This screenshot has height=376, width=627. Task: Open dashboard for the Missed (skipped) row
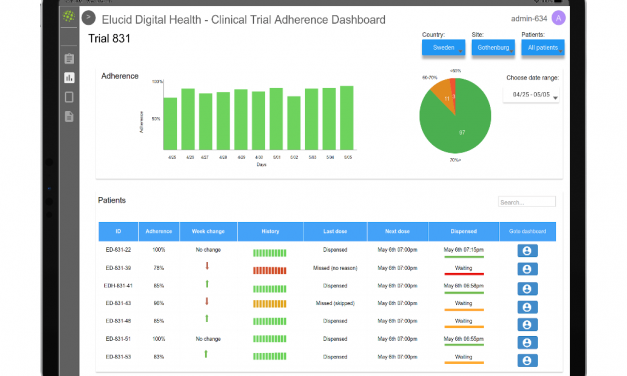point(527,307)
